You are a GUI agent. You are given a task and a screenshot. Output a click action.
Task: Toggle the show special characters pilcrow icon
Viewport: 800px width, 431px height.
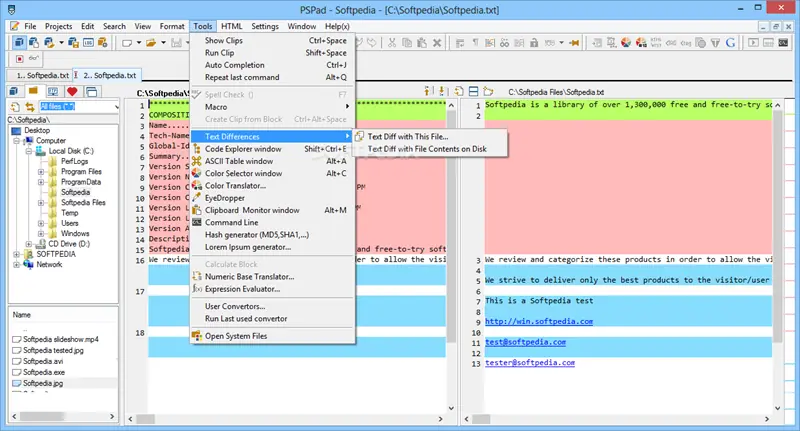pyautogui.click(x=475, y=43)
